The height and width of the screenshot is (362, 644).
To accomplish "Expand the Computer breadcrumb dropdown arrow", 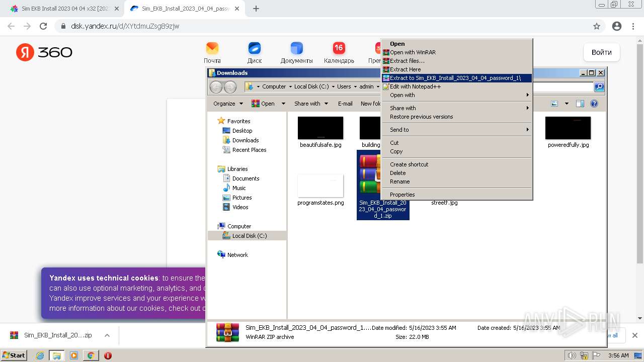I will (x=289, y=87).
